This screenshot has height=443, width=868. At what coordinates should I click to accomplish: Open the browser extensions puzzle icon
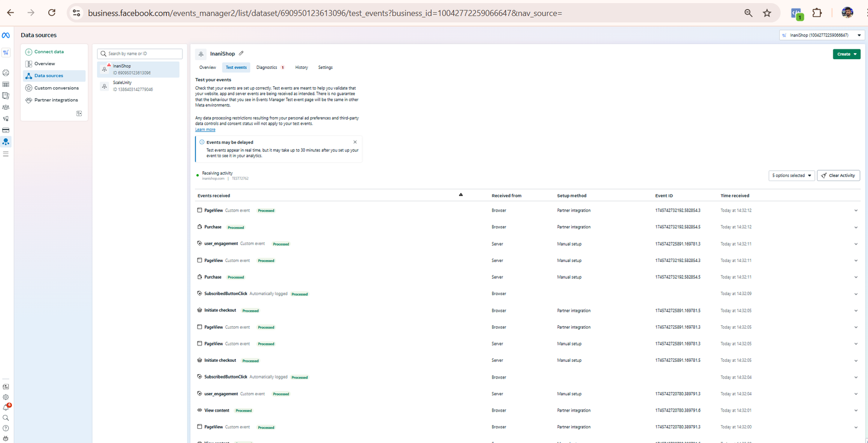pyautogui.click(x=817, y=13)
